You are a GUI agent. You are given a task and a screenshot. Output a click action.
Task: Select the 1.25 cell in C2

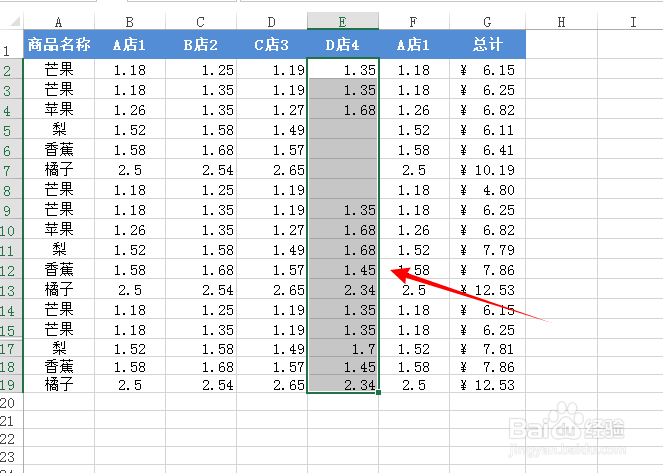[x=201, y=69]
